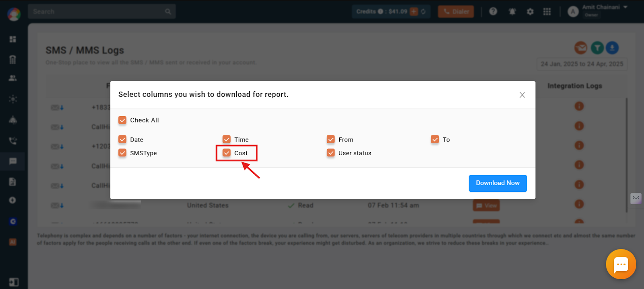Click the bottom sidebar collapse icon

pos(13,283)
